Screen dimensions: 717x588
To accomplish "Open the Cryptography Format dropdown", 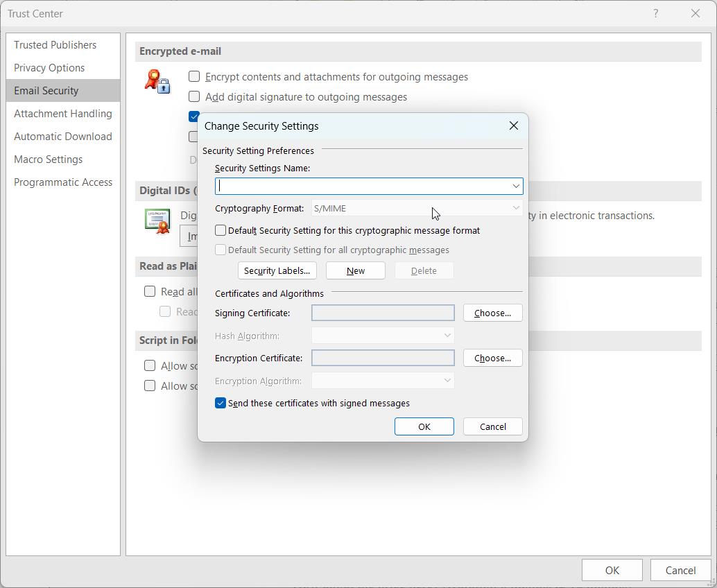I will click(516, 207).
